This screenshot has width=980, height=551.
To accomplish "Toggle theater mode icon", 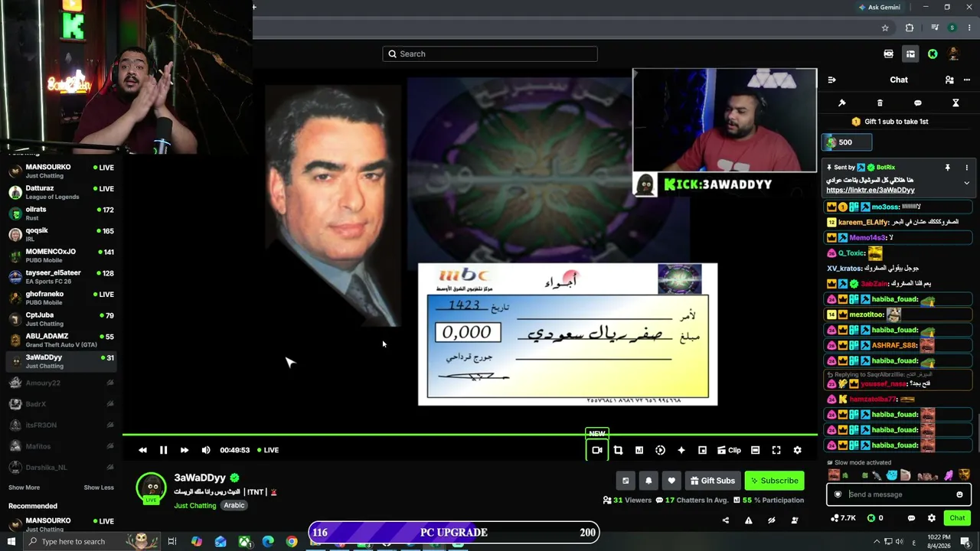I will point(755,450).
